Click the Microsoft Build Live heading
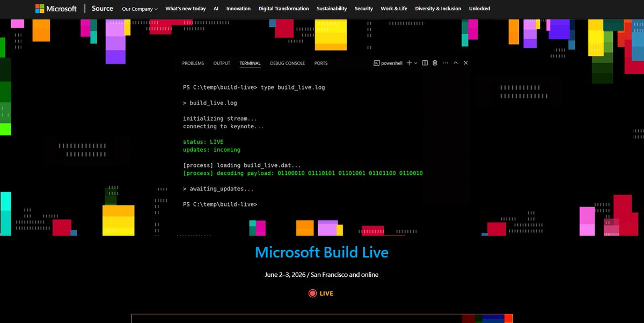This screenshot has height=323, width=644. pos(321,252)
